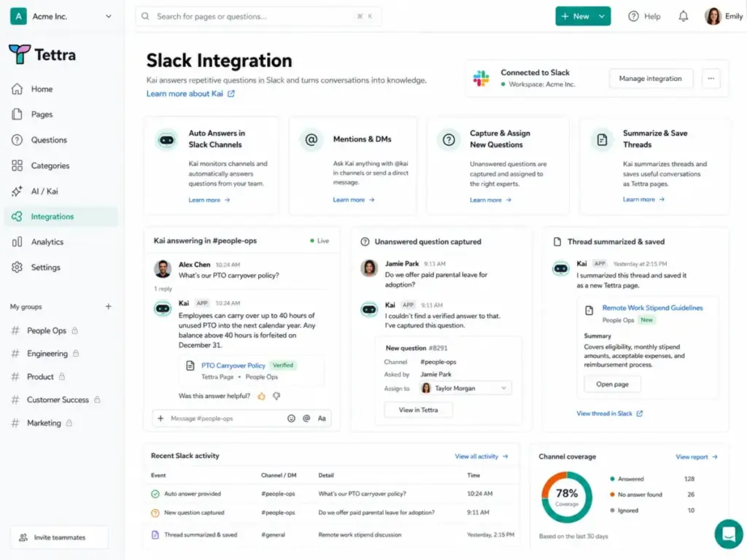The image size is (747, 560).
Task: Click the search field for pages or questions
Action: (258, 16)
